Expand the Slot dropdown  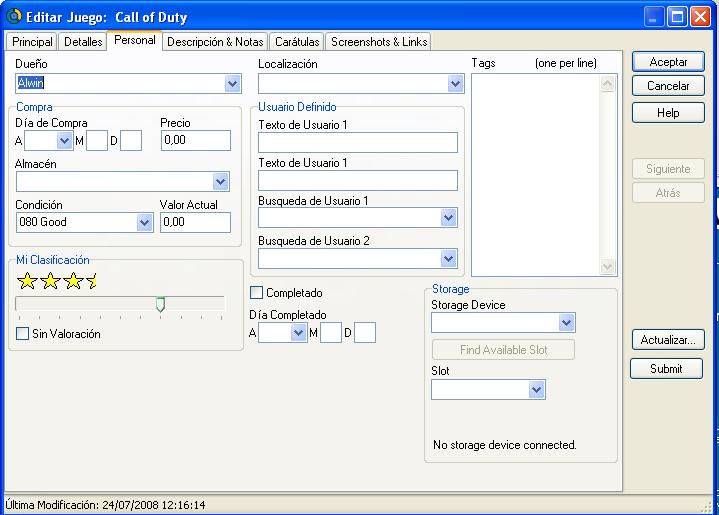pos(536,390)
